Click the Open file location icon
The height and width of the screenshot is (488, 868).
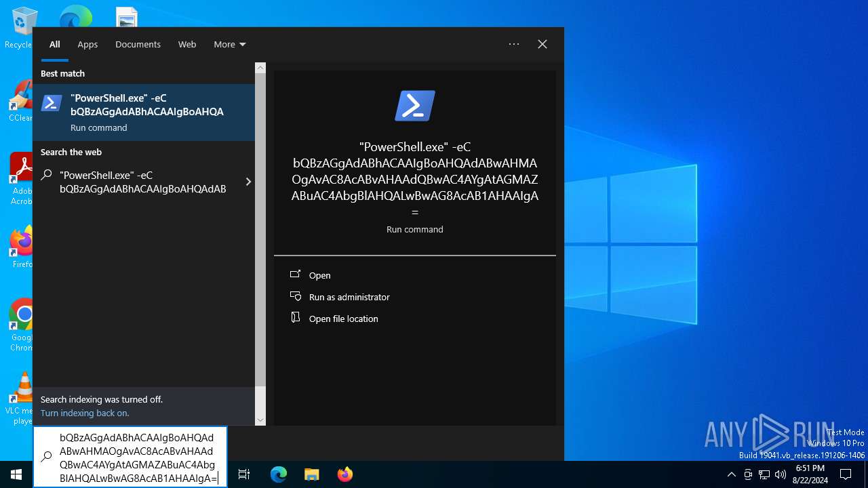point(295,318)
